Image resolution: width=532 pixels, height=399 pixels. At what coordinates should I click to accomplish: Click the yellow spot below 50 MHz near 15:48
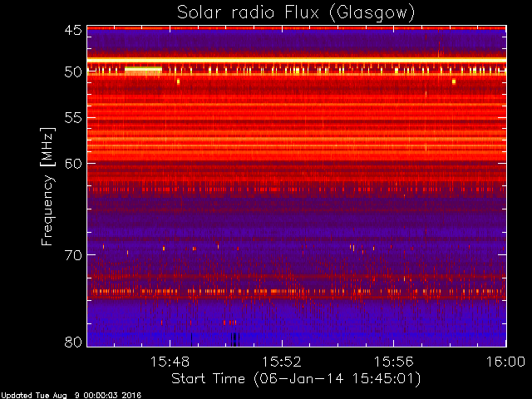tap(178, 81)
